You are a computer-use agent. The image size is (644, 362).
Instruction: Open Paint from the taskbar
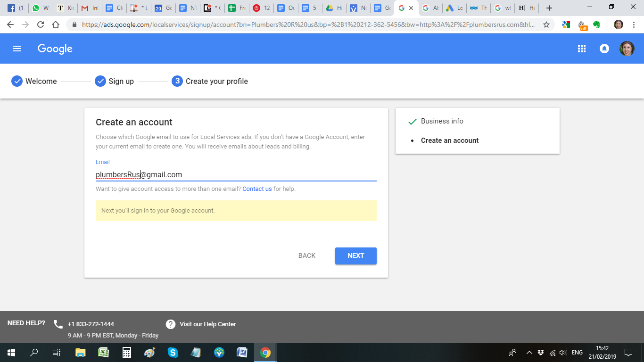pyautogui.click(x=149, y=353)
